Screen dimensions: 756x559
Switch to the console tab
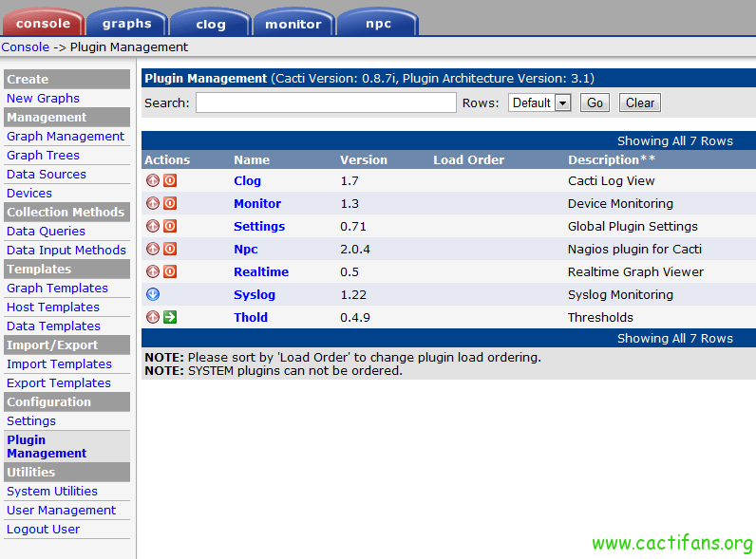(43, 23)
